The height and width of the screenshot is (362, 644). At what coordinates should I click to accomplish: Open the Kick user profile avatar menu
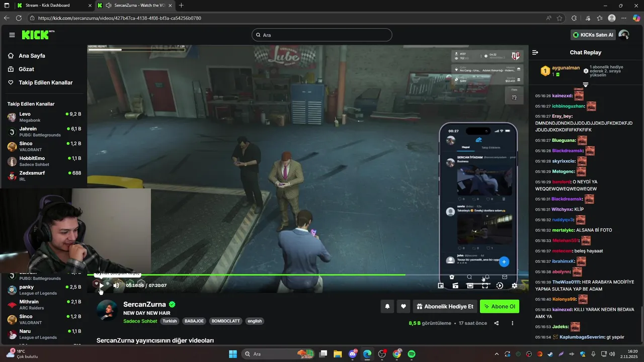(624, 35)
